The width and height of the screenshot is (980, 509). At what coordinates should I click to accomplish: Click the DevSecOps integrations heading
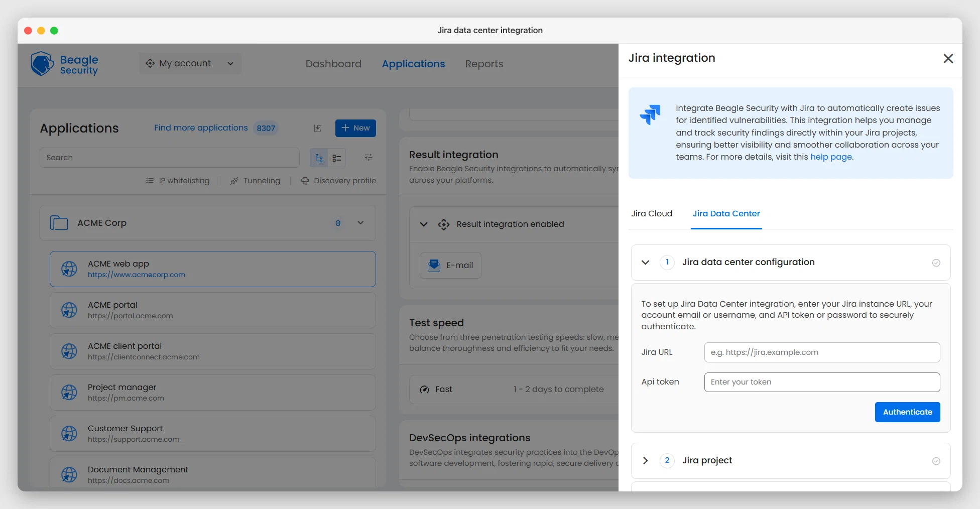pyautogui.click(x=469, y=438)
